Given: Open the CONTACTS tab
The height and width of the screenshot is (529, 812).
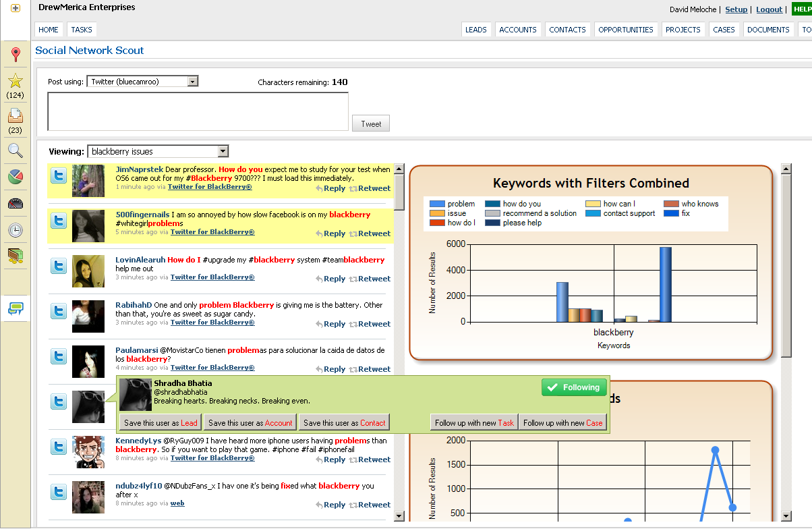Looking at the screenshot, I should tap(567, 30).
